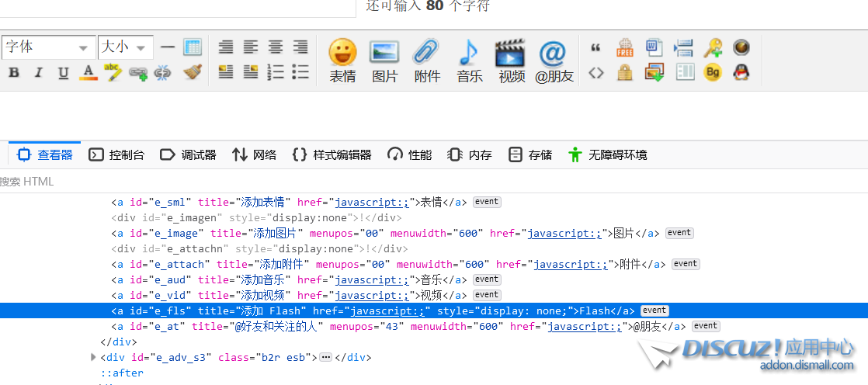This screenshot has width=868, height=385.
Task: Click the column index layout icon
Action: pyautogui.click(x=685, y=72)
